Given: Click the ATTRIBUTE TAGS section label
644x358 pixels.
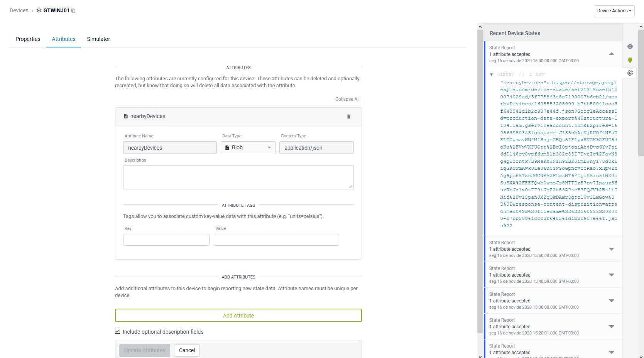Looking at the screenshot, I should (x=238, y=205).
